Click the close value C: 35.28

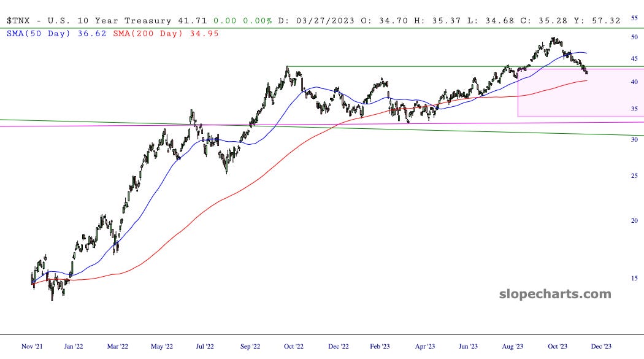(x=544, y=20)
